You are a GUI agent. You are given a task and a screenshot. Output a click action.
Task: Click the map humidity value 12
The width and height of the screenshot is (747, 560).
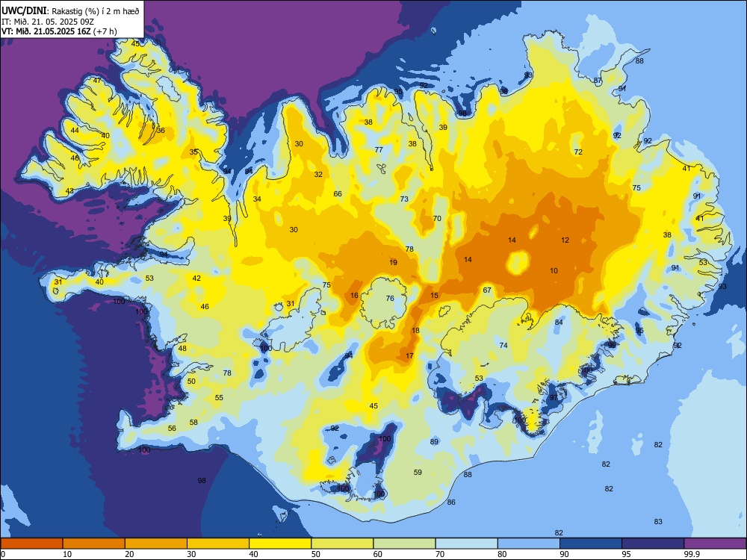tap(565, 240)
